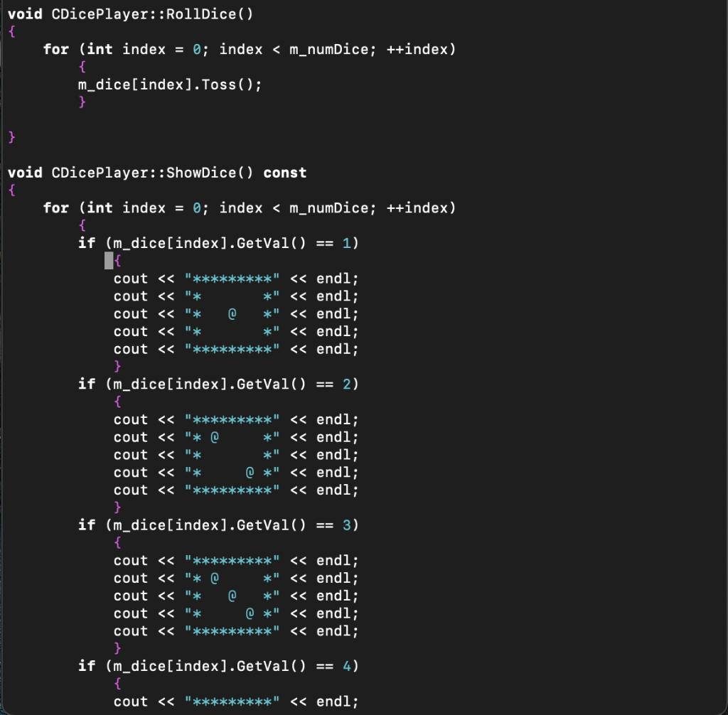Click the void keyword before CDicePlayer::ShowDice
This screenshot has width=728, height=715.
pyautogui.click(x=25, y=173)
